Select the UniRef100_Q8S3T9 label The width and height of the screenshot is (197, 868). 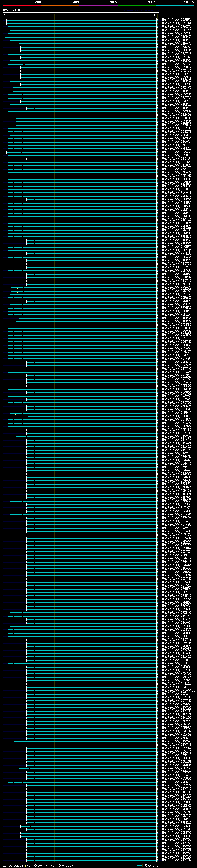click(176, 78)
